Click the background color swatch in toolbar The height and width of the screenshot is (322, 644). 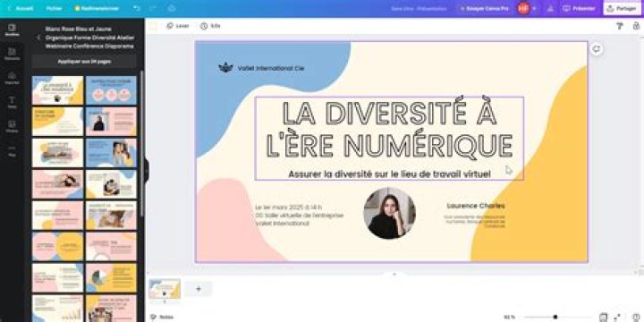point(153,26)
